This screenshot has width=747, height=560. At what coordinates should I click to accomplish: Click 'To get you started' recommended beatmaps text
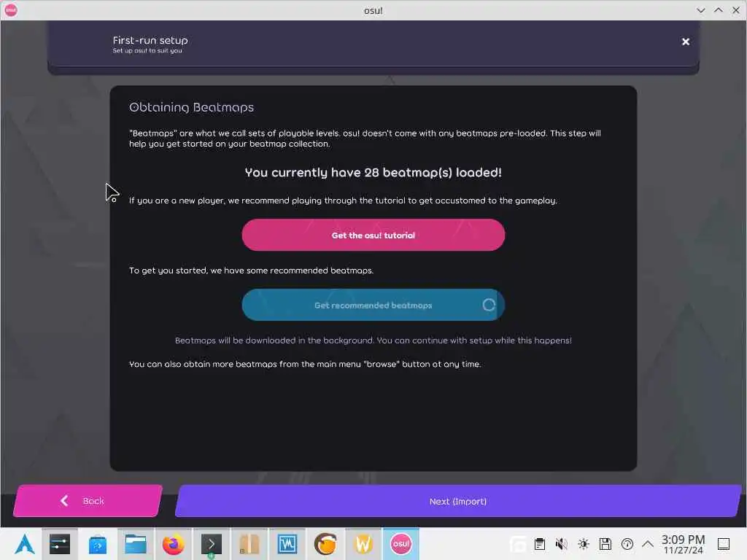point(251,271)
